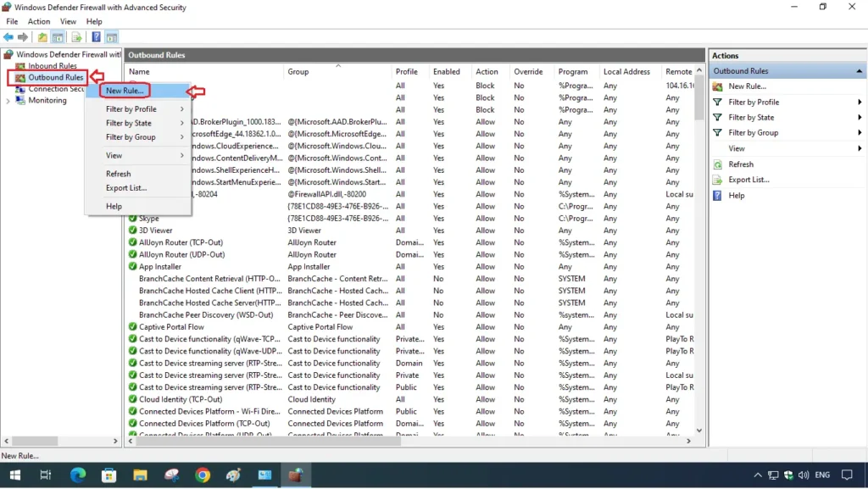Open the View menu in menu bar

(x=68, y=21)
